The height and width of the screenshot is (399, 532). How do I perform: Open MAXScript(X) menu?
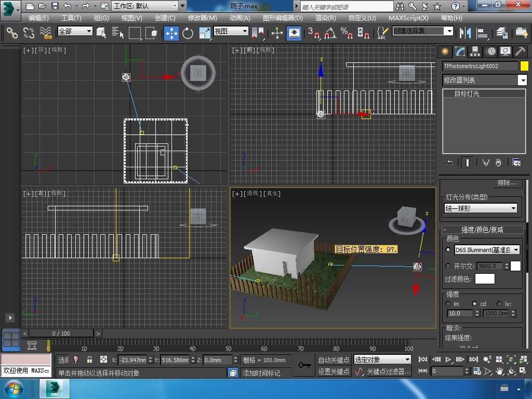(x=408, y=18)
